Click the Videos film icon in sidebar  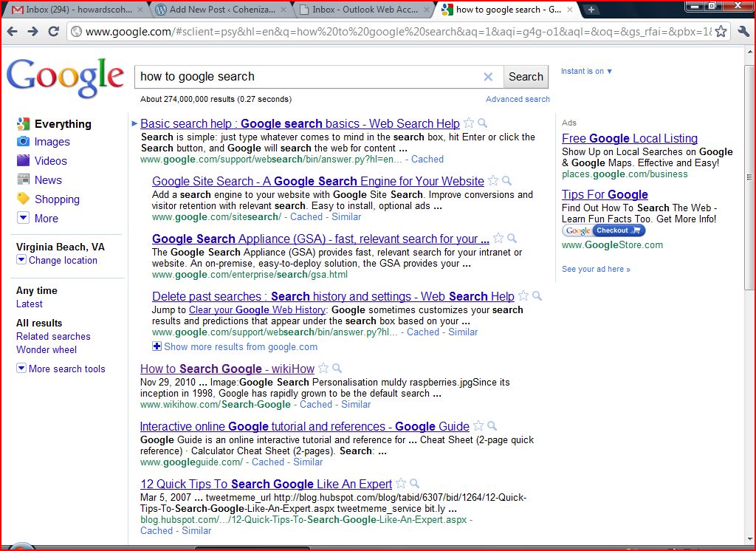coord(23,160)
